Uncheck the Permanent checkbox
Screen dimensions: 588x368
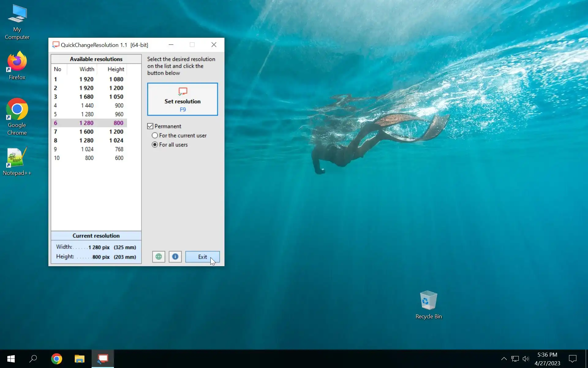pos(150,126)
